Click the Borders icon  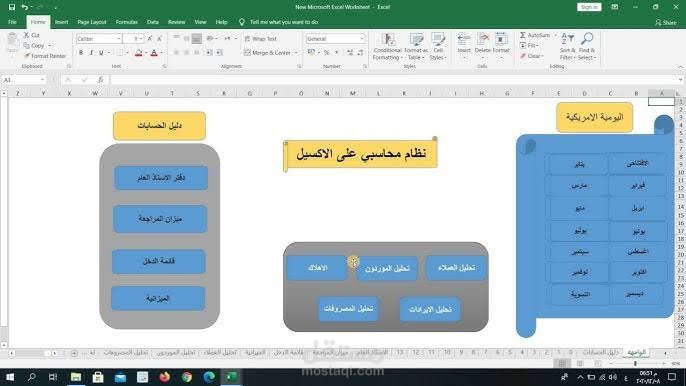tap(119, 53)
